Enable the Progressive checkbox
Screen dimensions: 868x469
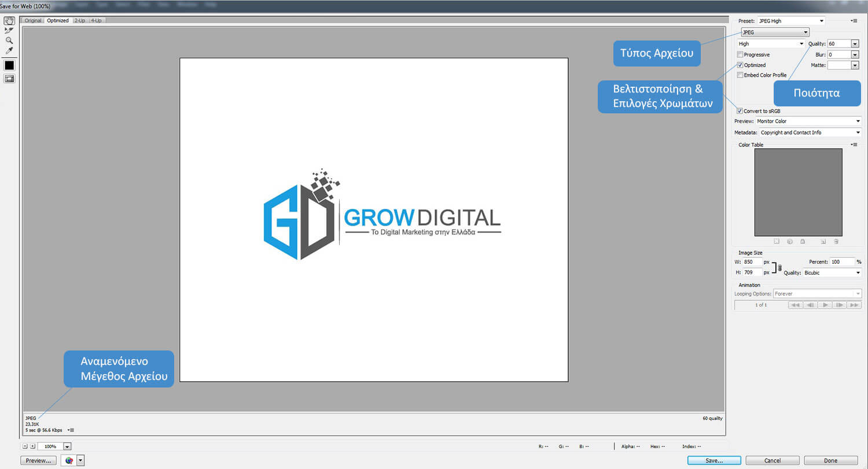coord(740,54)
